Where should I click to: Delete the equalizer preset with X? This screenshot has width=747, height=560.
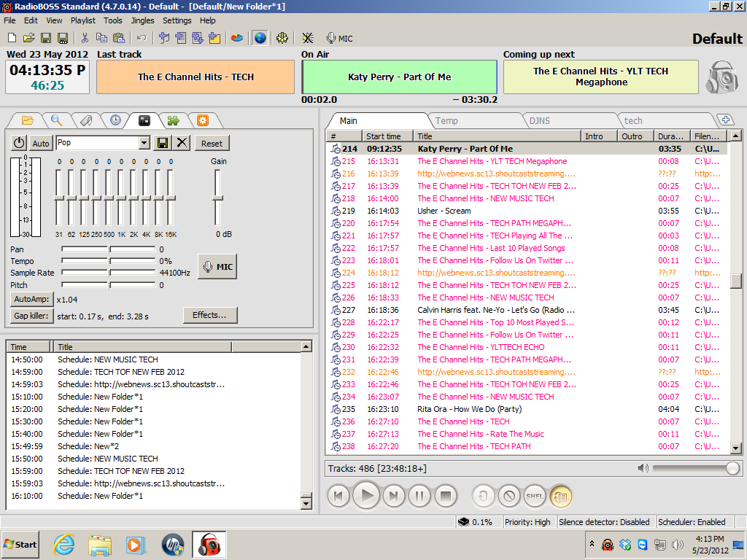[x=181, y=143]
